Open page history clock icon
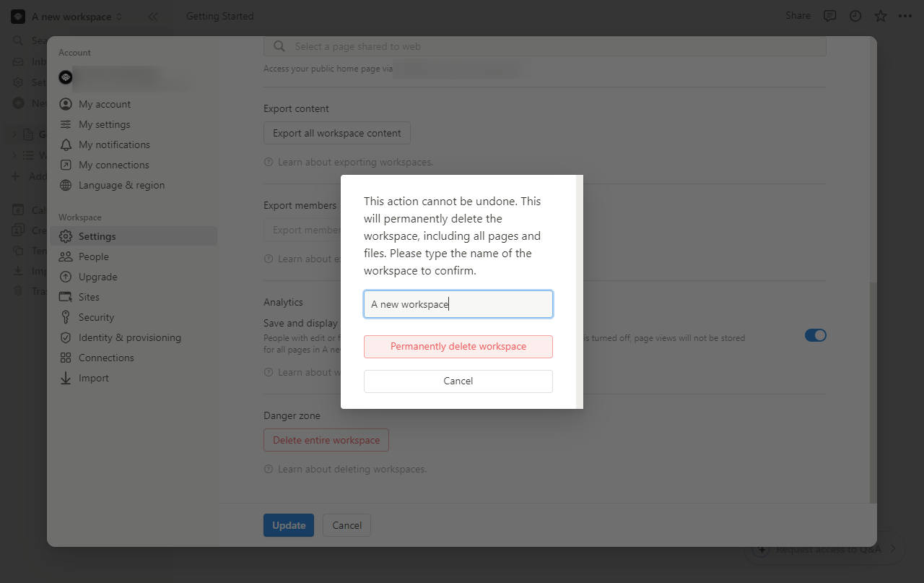This screenshot has width=924, height=583. click(855, 16)
